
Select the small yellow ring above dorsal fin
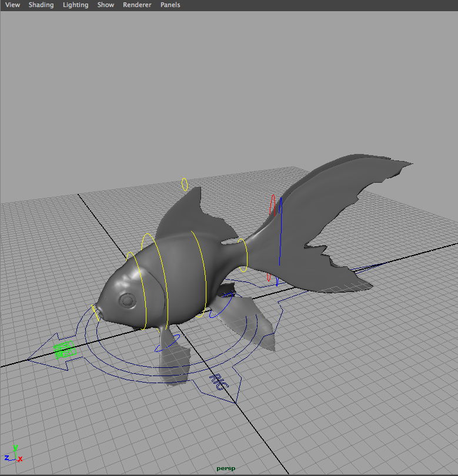(185, 185)
